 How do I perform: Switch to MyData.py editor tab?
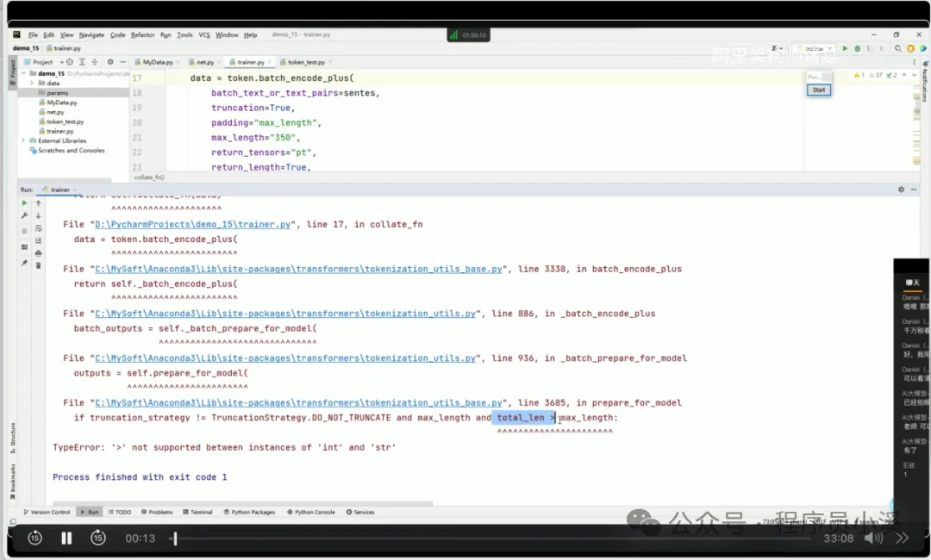pos(158,62)
